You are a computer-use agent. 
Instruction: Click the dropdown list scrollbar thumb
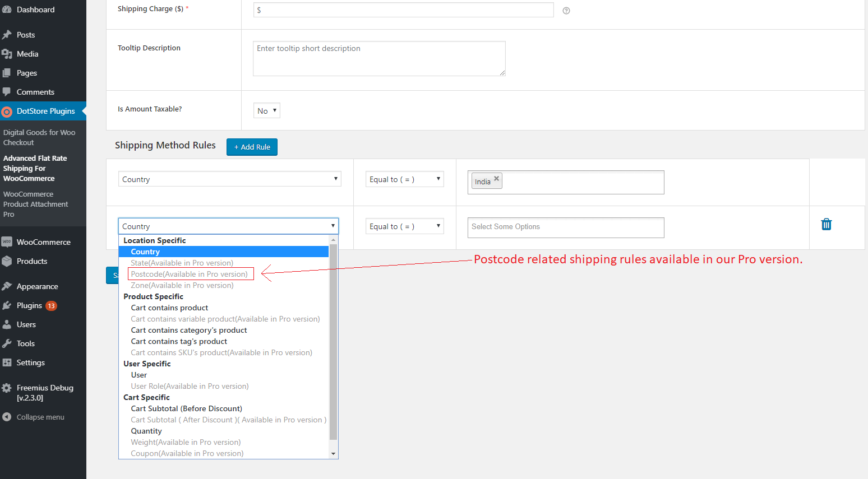tap(334, 342)
